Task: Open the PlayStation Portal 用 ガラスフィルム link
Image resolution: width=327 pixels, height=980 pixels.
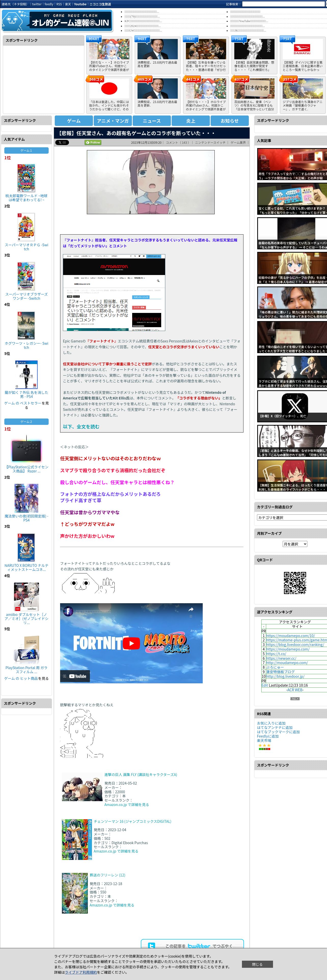Action: [x=26, y=670]
